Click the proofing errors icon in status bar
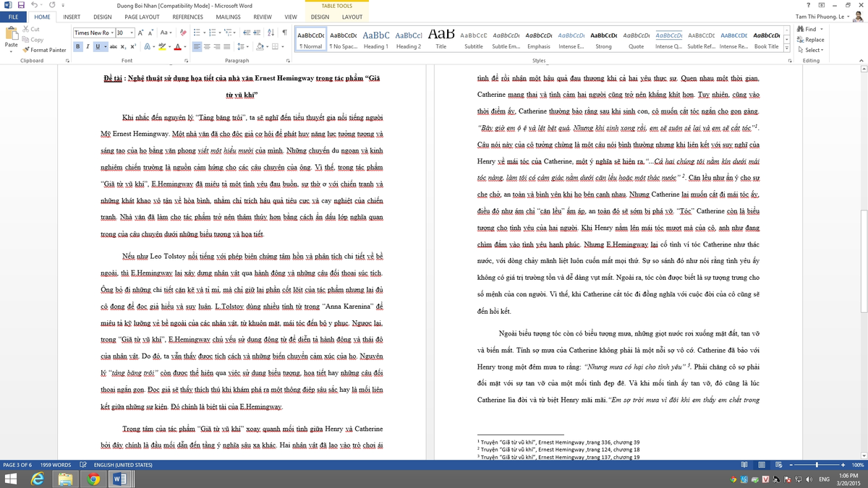The image size is (868, 488). pos(84,465)
